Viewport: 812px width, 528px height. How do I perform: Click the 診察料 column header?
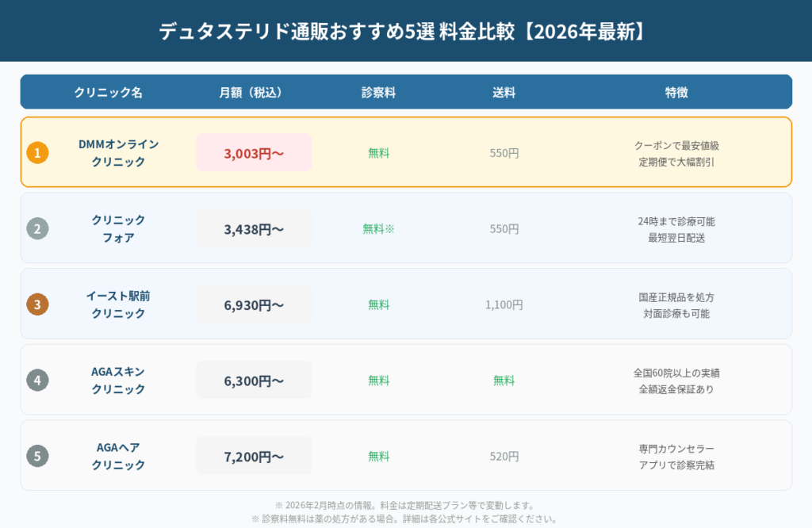coord(379,92)
